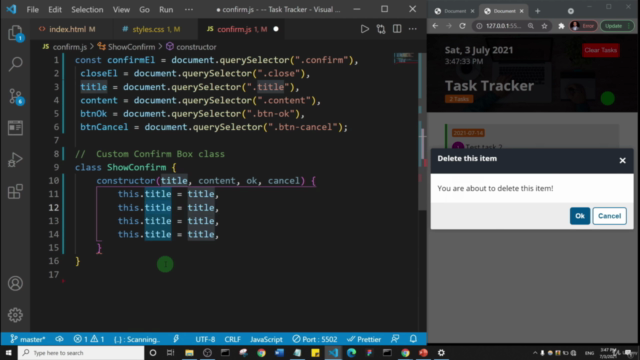Open the View menu
Screen dimensions: 640x360
(121, 9)
